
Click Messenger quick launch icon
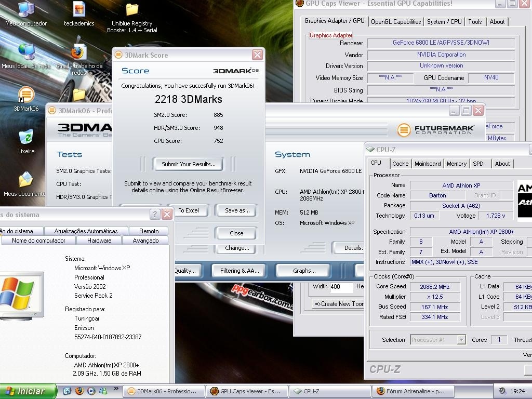click(x=103, y=391)
